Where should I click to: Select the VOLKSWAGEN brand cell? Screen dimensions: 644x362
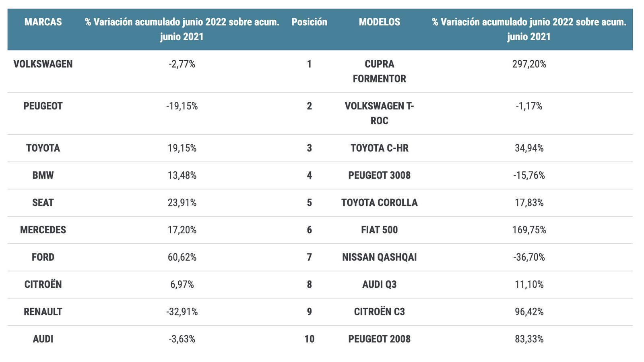pyautogui.click(x=43, y=64)
